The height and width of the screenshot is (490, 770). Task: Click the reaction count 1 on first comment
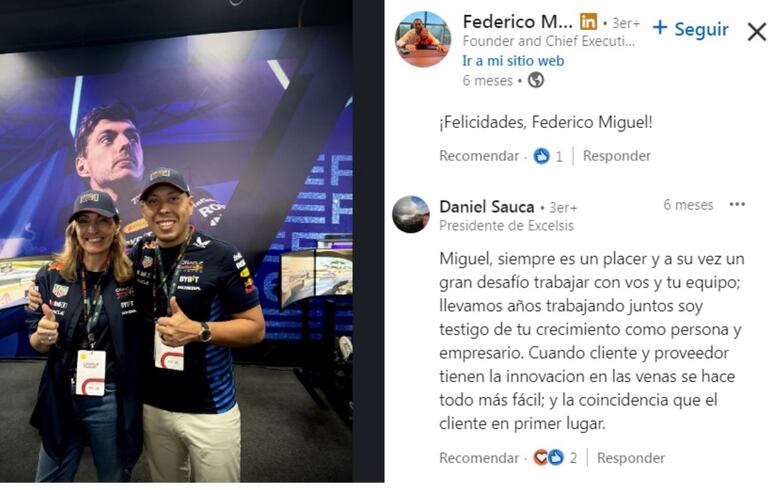pyautogui.click(x=559, y=157)
